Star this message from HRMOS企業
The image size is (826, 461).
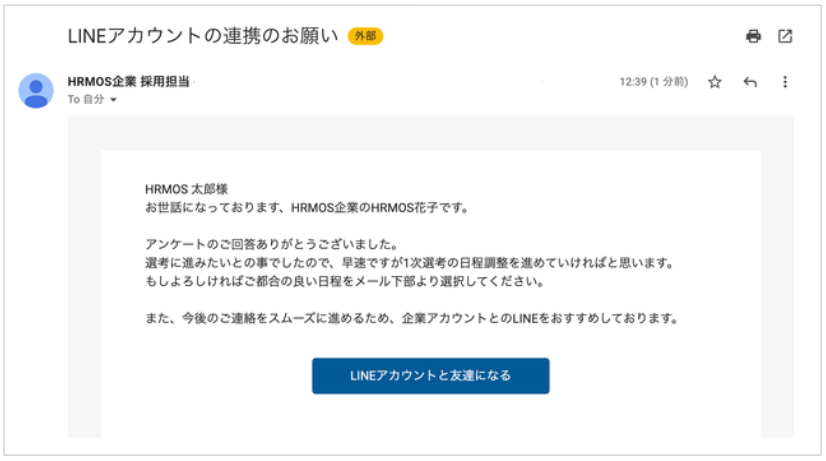tap(714, 82)
